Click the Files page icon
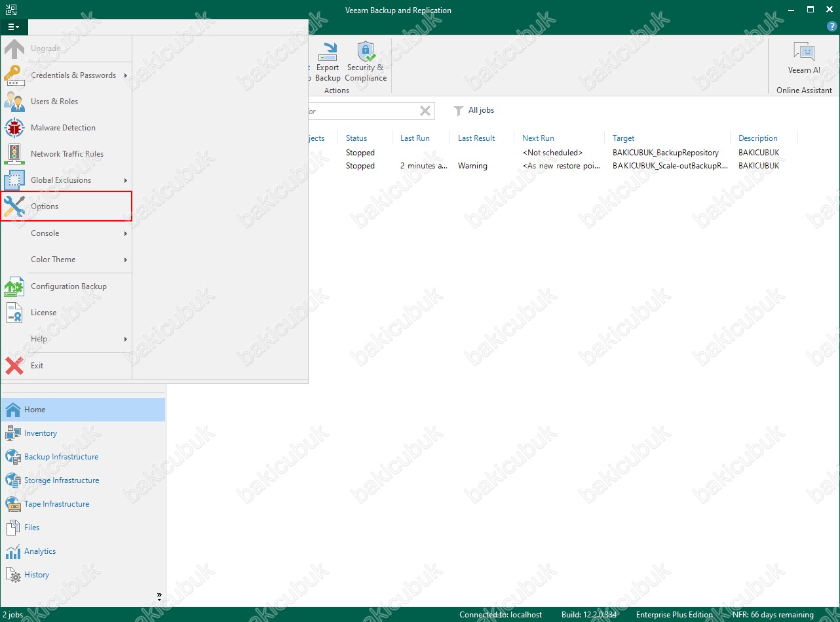This screenshot has width=840, height=622. (x=13, y=528)
